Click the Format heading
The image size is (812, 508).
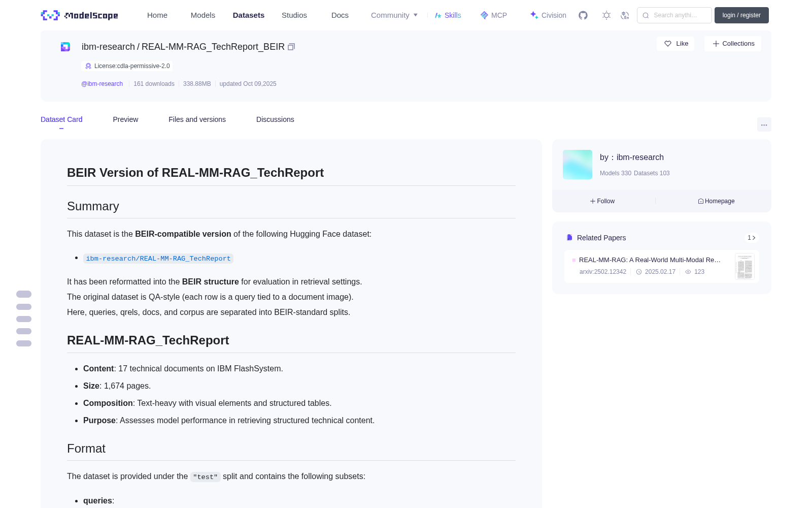pyautogui.click(x=86, y=449)
